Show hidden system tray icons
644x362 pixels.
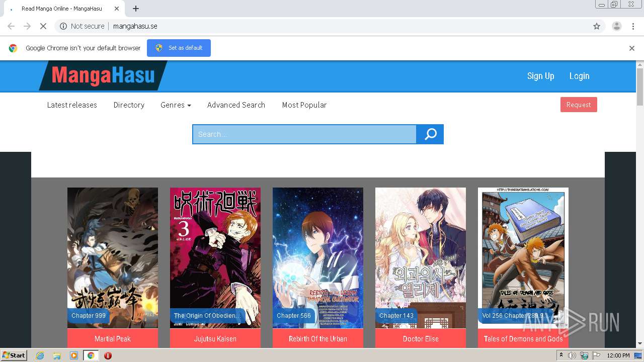[x=561, y=355]
